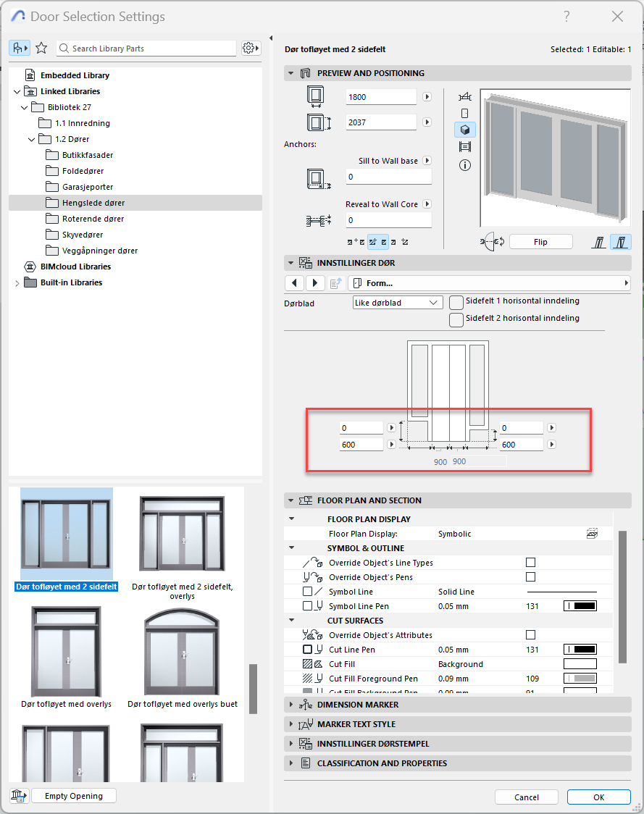
Task: Toggle Override Object's Attributes checkbox
Action: 530,635
